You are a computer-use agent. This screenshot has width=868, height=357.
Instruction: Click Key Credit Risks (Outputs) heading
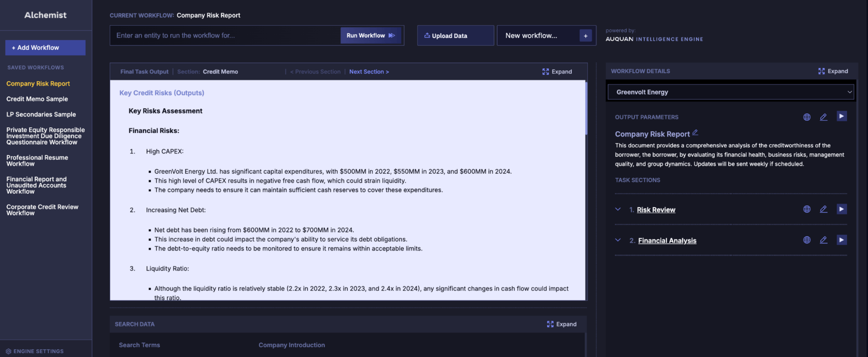click(162, 93)
